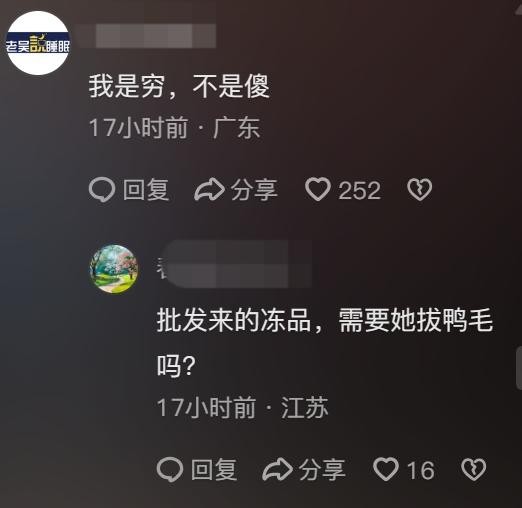Click 分享 text under the first comment
Screen dimensions: 522x508
click(x=254, y=190)
